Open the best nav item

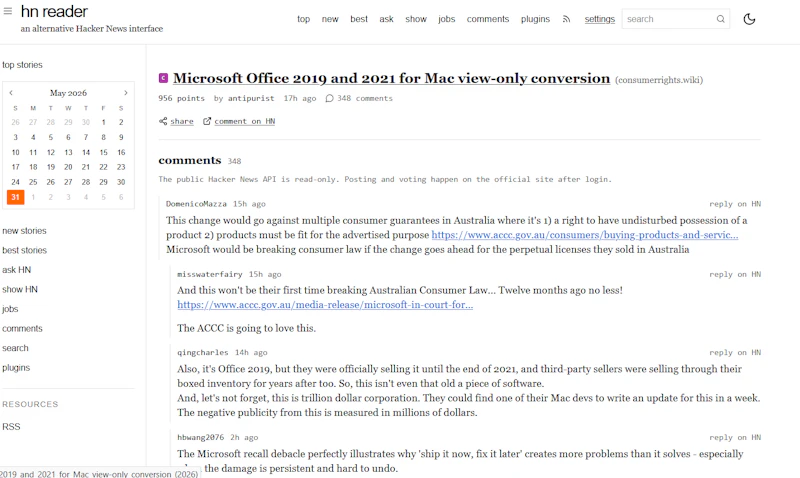(359, 19)
